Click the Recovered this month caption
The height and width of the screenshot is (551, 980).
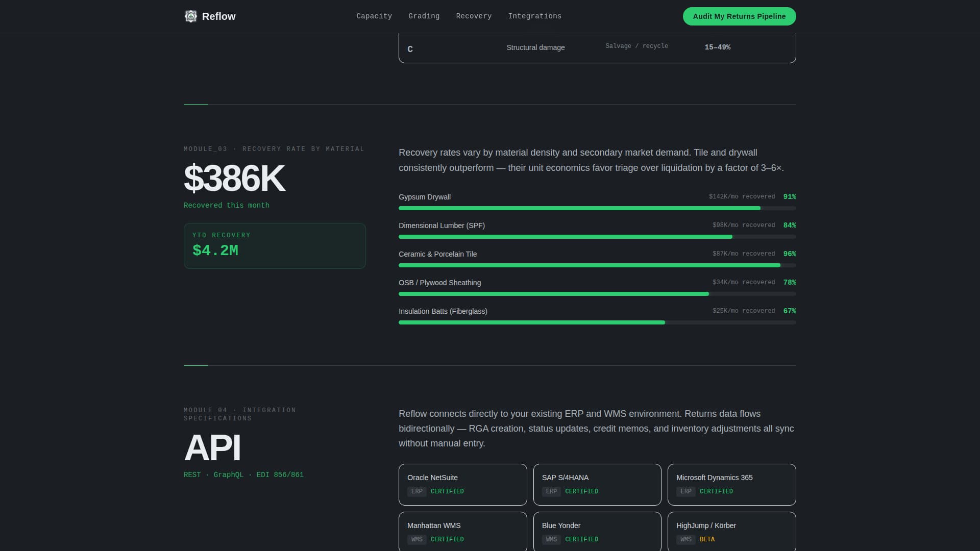227,205
